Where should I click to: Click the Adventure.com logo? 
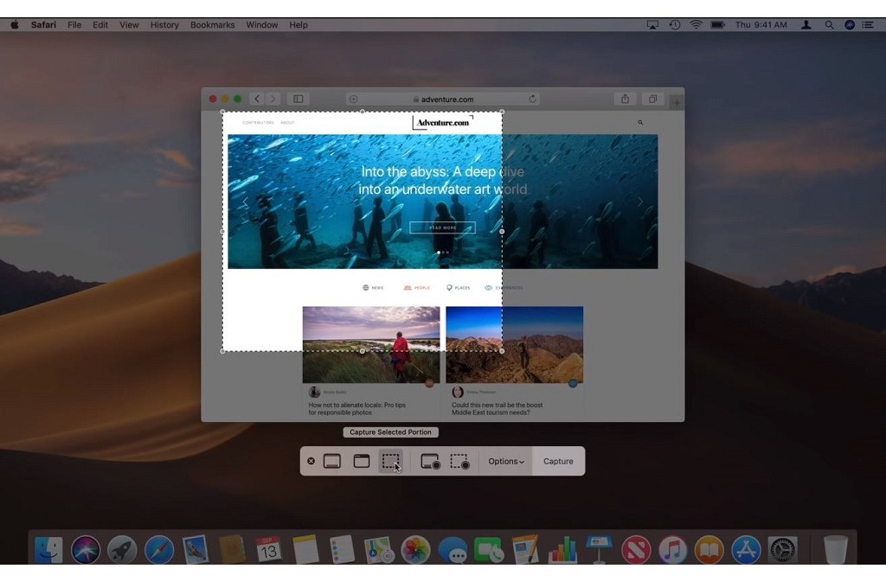point(443,123)
